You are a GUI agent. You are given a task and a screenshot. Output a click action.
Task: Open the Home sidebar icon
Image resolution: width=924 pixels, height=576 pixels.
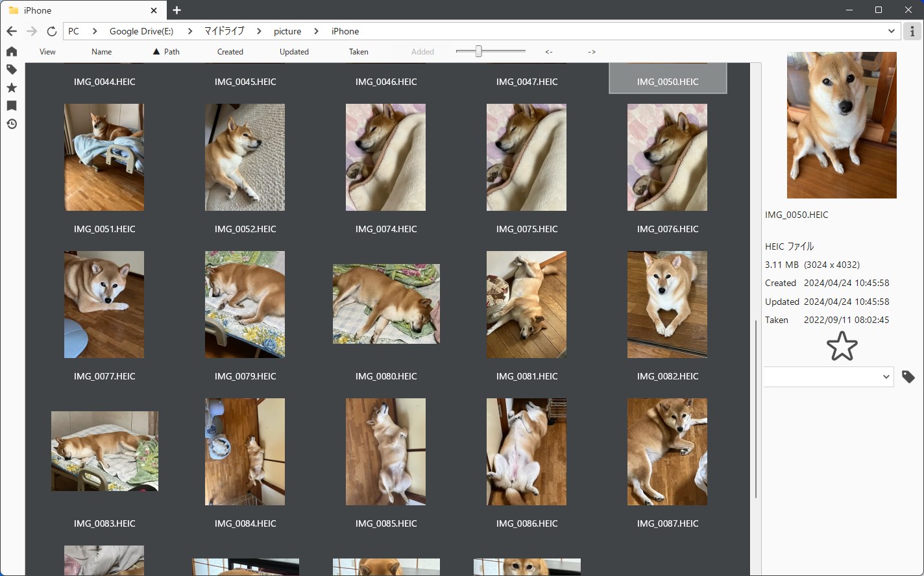tap(12, 52)
